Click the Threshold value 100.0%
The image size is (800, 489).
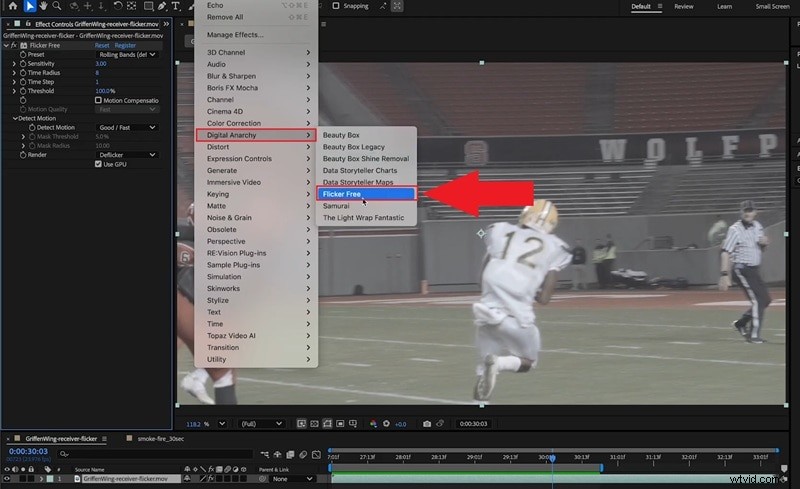coord(105,91)
